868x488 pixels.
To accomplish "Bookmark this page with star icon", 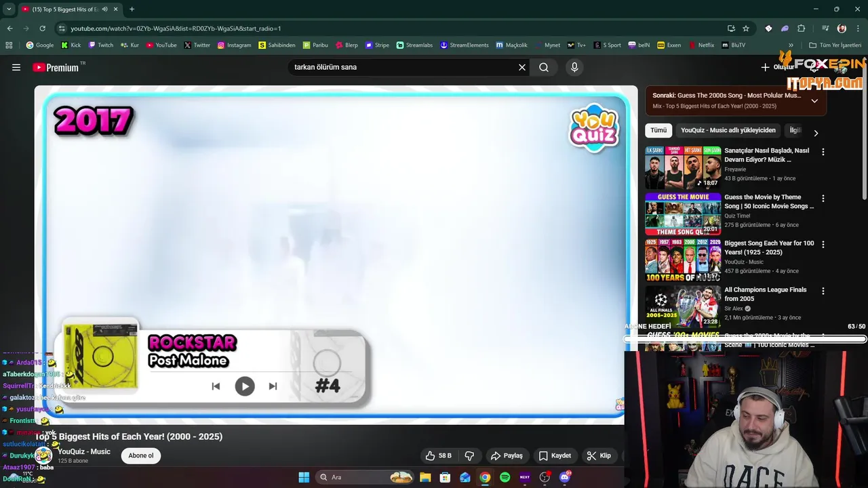I will pyautogui.click(x=746, y=28).
